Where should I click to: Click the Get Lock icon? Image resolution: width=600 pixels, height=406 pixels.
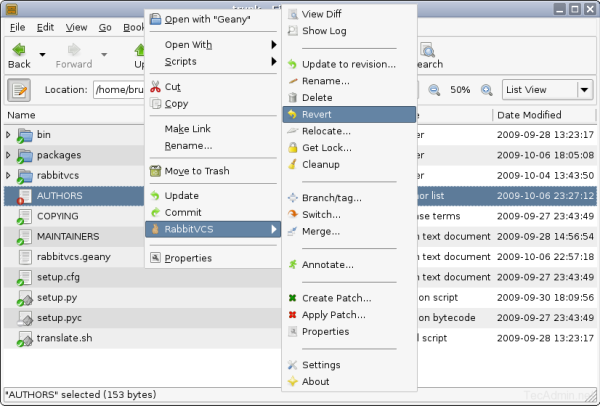293,148
